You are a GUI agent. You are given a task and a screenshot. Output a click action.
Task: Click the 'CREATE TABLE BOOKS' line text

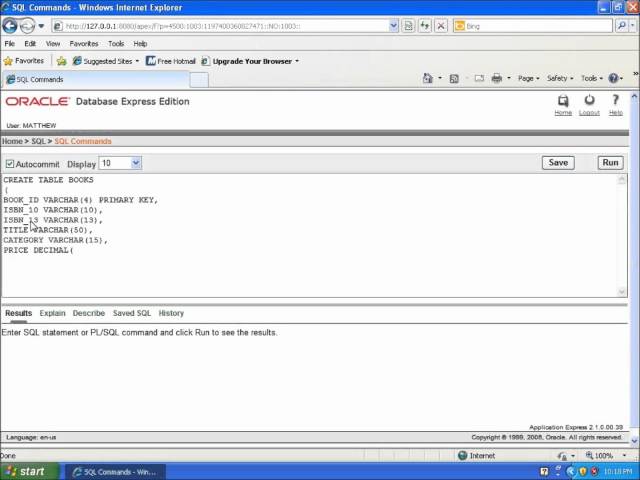(x=48, y=180)
